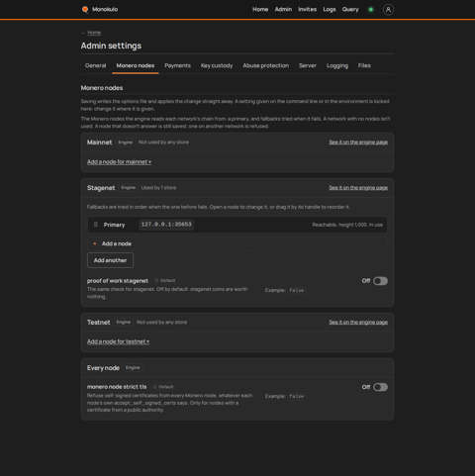Expand Add a node for mainnet
The image size is (475, 476).
(x=119, y=162)
